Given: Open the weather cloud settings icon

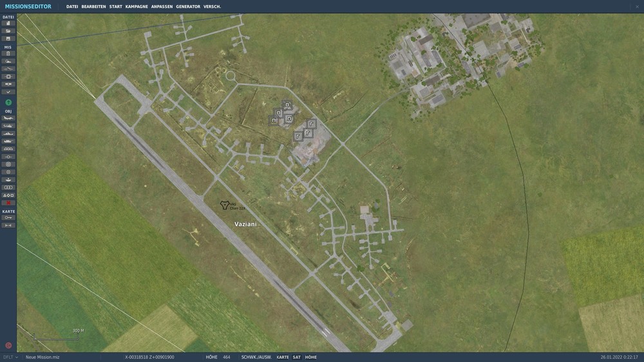Looking at the screenshot, I should (8, 61).
